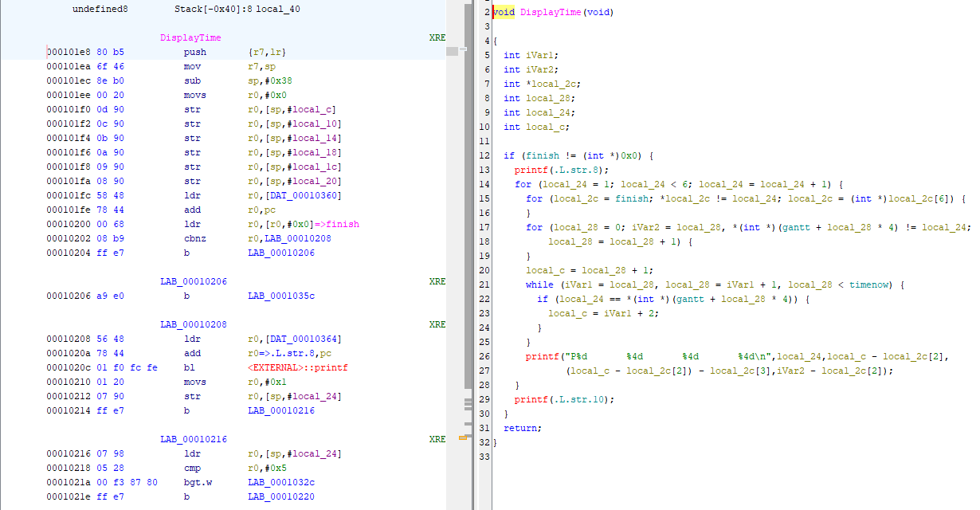This screenshot has width=980, height=510.
Task: Click the undefined8 data type text
Action: tap(100, 10)
